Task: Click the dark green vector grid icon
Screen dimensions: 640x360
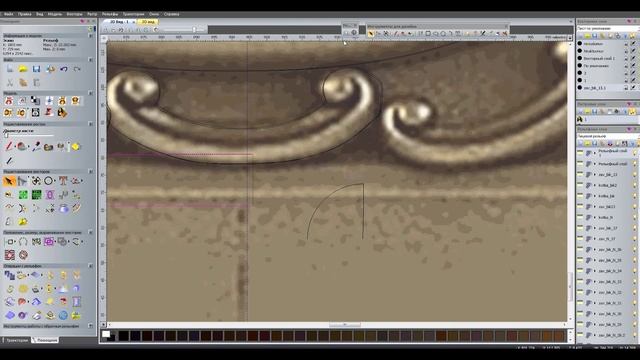Action: pos(36,195)
